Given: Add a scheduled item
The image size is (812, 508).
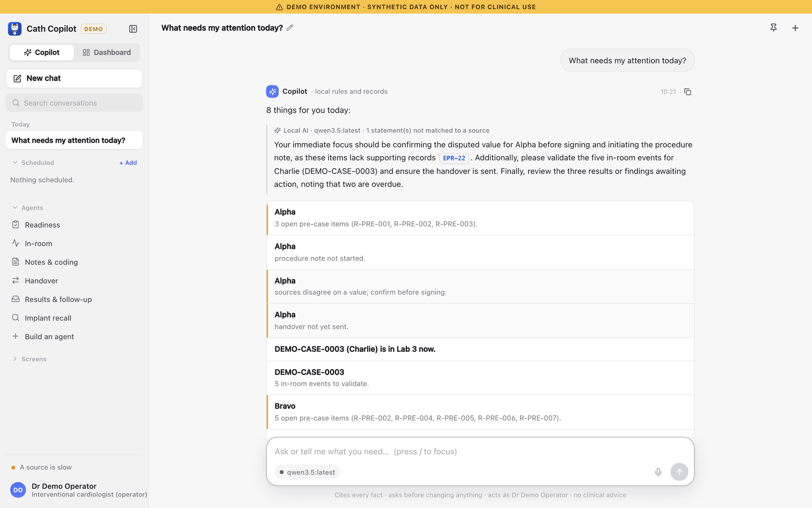Looking at the screenshot, I should click(x=128, y=163).
